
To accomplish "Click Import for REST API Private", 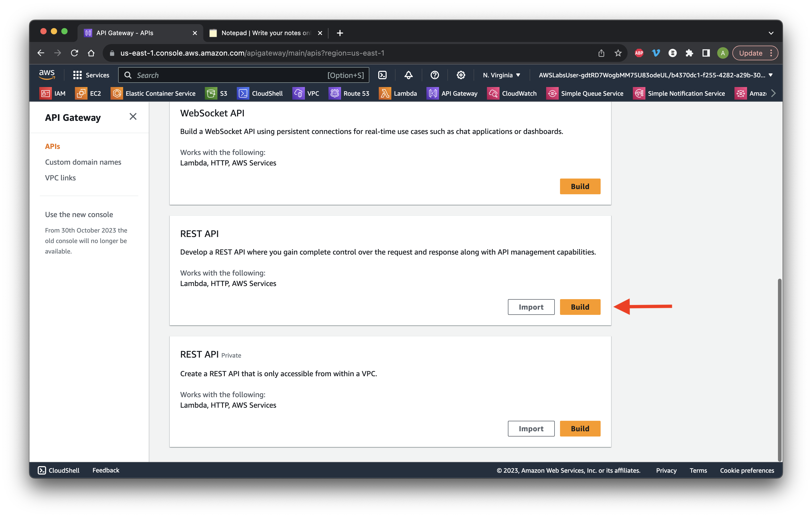I will coord(531,428).
